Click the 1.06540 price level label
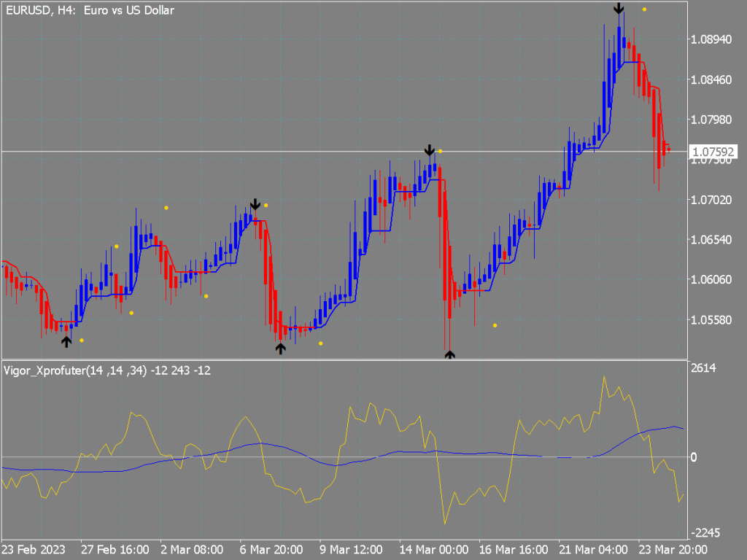747x560 pixels. coord(711,239)
